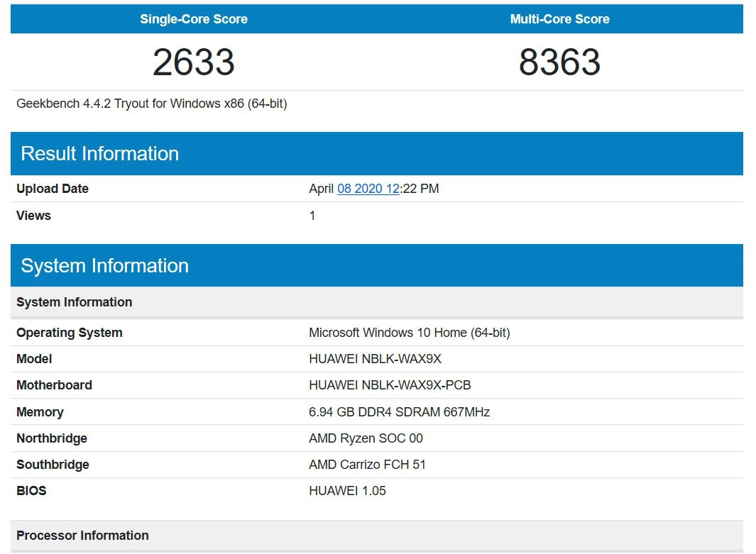Click the gray System Information subheading row
This screenshot has width=756, height=554.
tap(377, 302)
